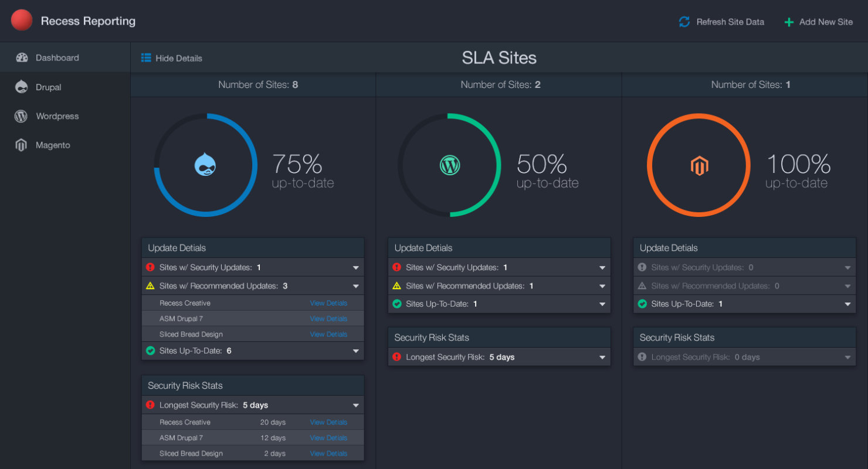Click the green check icon in Magento Sites Up-To-Date
The image size is (868, 469).
642,304
